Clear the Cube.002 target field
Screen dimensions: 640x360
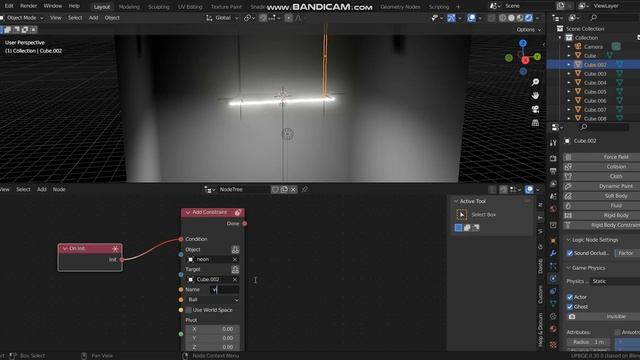coord(235,280)
